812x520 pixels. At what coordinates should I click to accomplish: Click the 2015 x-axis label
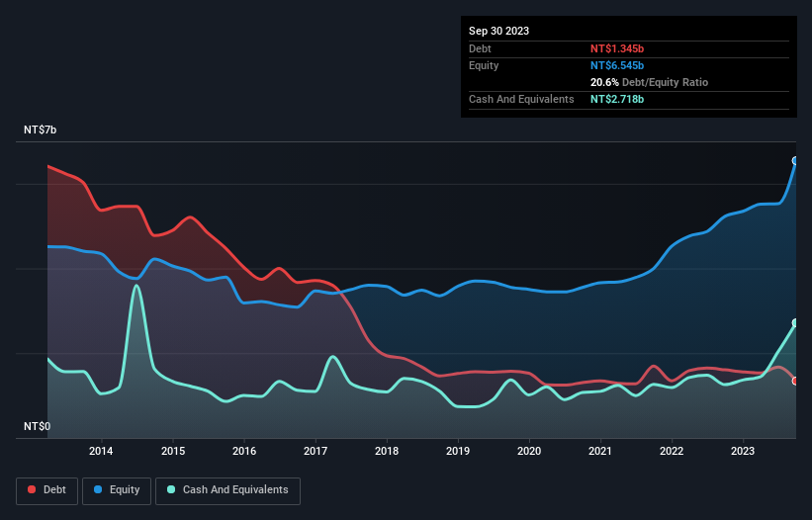(173, 451)
